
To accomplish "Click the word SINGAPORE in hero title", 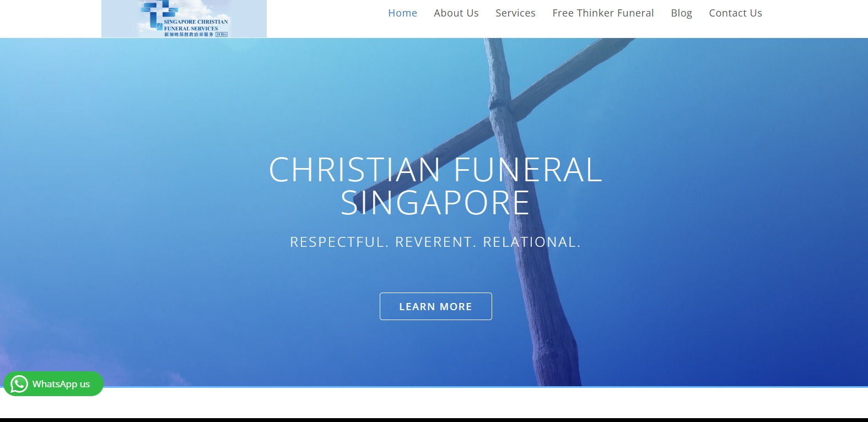I will (x=435, y=203).
